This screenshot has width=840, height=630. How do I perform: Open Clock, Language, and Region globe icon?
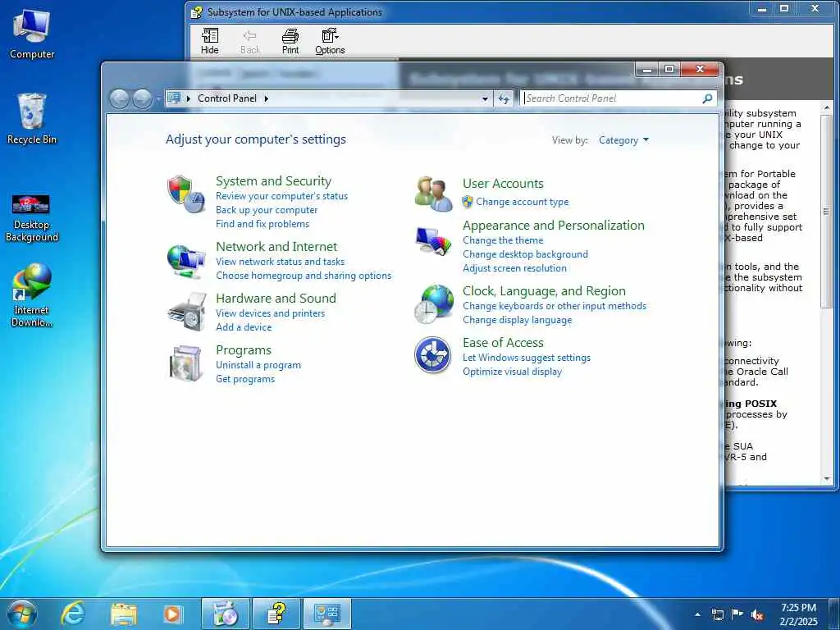(434, 304)
